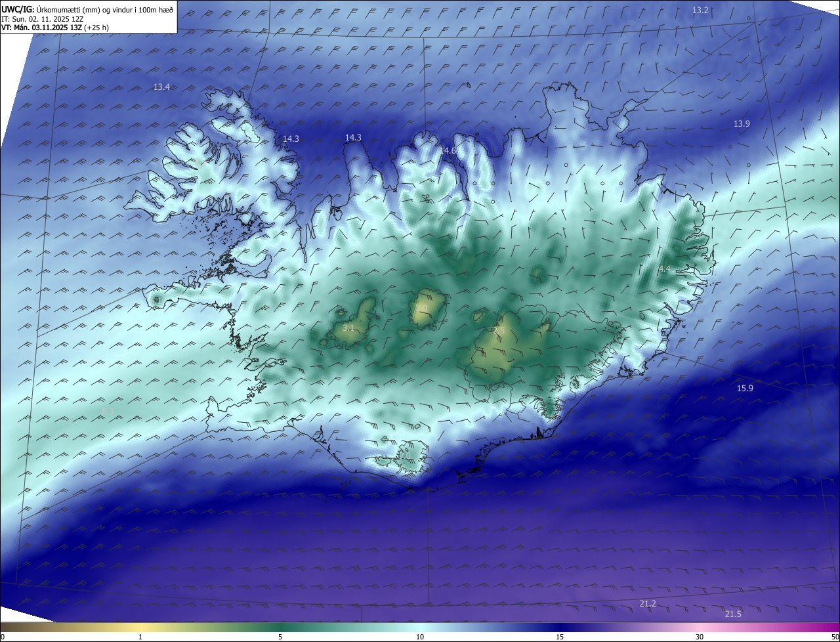Click the 'VT: Mán. 03.11.2025 13Z' line

(x=55, y=28)
